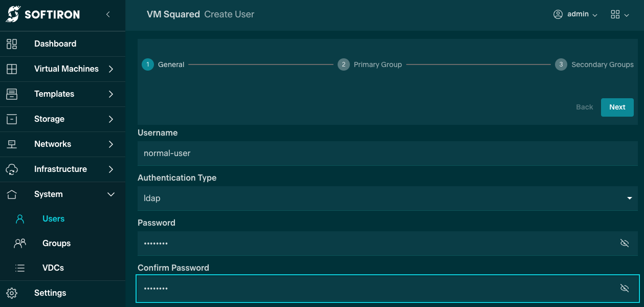Collapse the sidebar with the arrow
The width and height of the screenshot is (644, 307).
[x=108, y=14]
